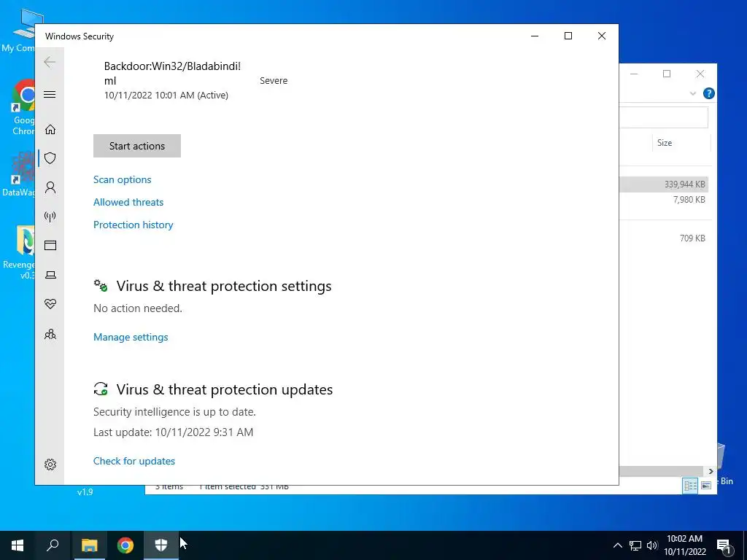Open the Device performance & health heart icon

(x=50, y=304)
